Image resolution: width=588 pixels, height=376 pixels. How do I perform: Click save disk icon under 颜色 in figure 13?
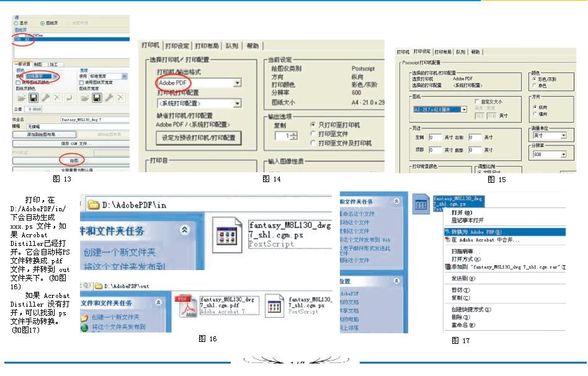[33, 98]
